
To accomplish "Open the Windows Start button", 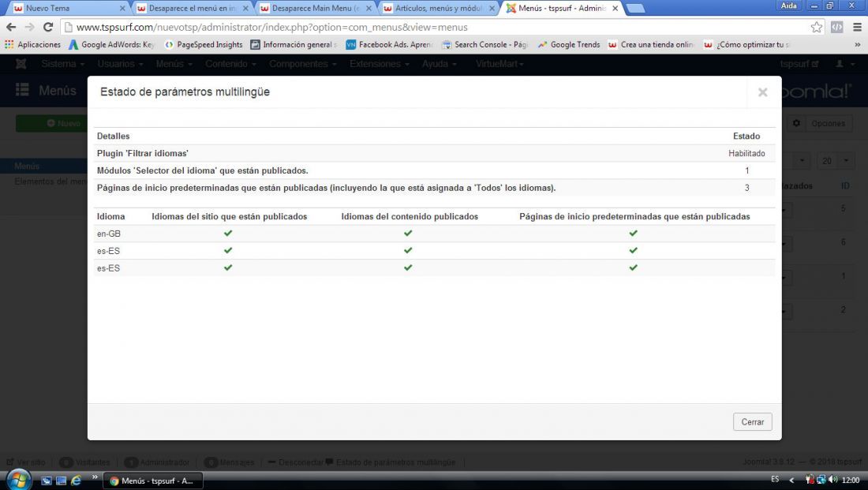I will click(x=18, y=480).
